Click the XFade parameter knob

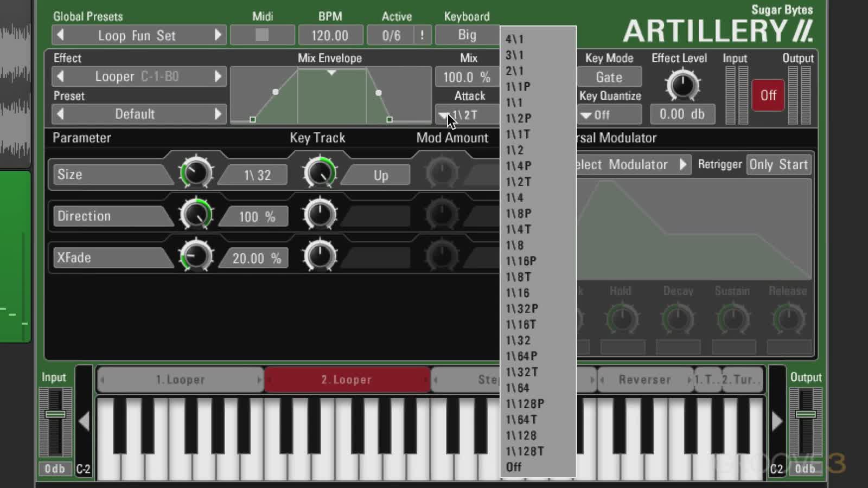tap(195, 255)
